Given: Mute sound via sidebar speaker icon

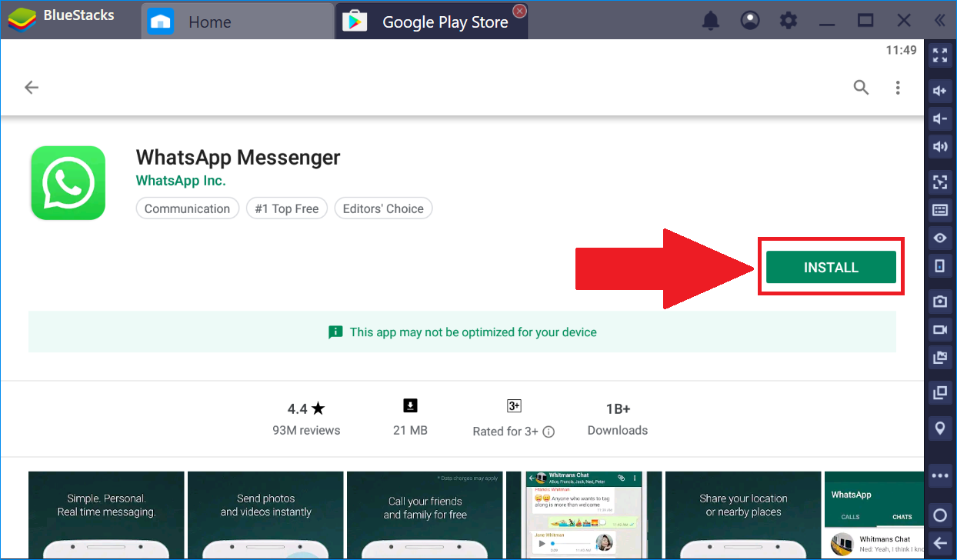Looking at the screenshot, I should tap(939, 146).
